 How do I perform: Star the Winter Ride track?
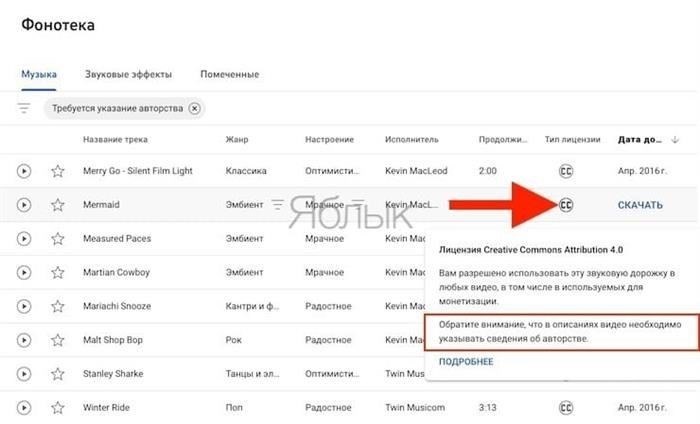[58, 407]
